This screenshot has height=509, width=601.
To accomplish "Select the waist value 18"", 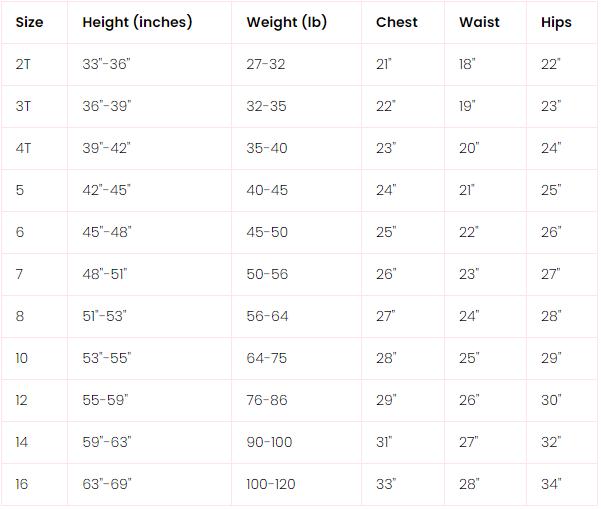I will pos(467,64).
